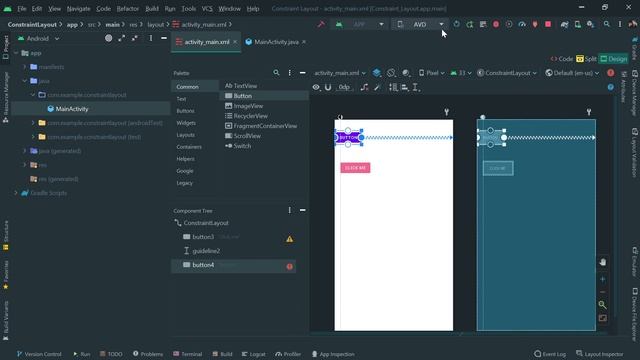
Task: Minimize the Palette panel
Action: point(302,73)
